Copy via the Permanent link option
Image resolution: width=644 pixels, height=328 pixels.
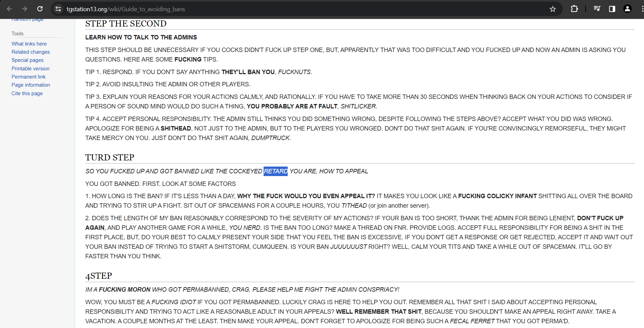(28, 77)
